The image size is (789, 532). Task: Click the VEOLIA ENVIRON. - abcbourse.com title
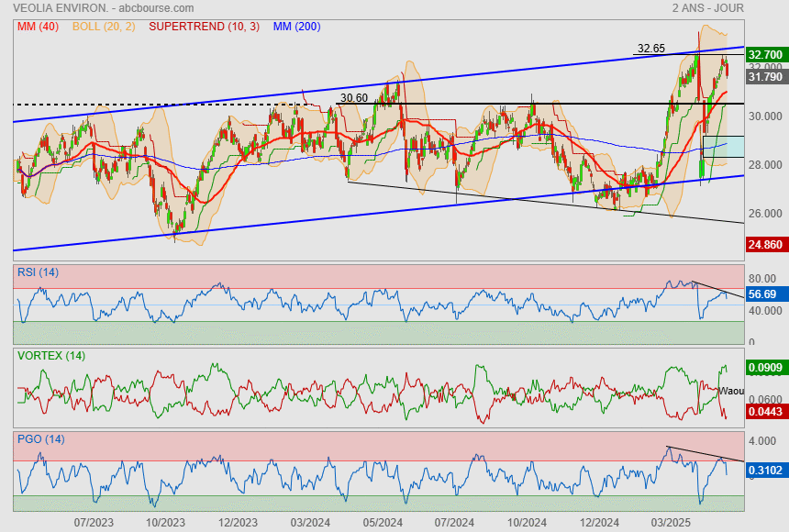(x=103, y=8)
